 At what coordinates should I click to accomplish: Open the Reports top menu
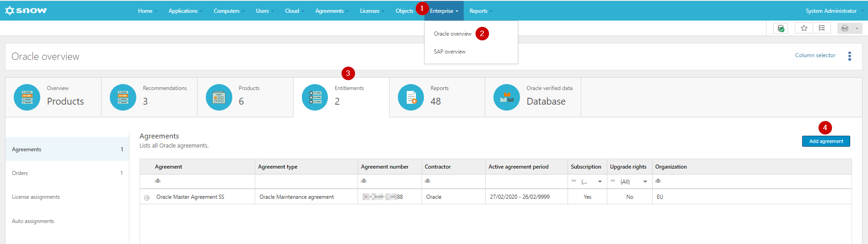[x=481, y=11]
